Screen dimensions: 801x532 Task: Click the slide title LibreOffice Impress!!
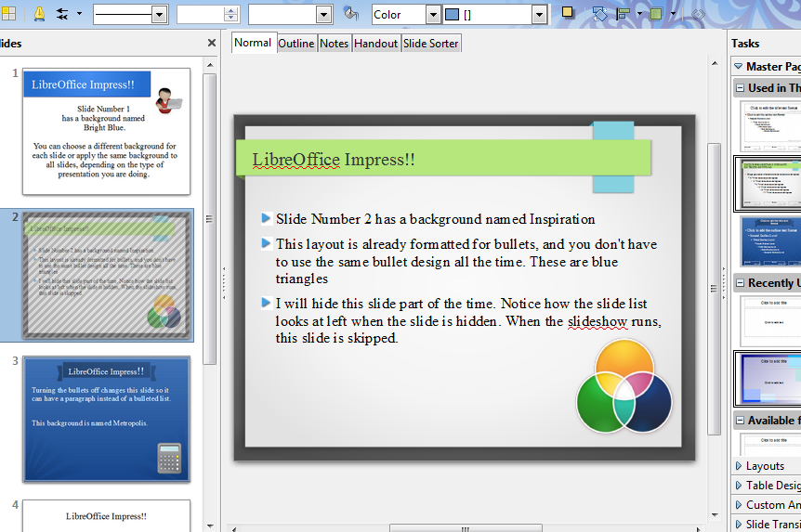tap(334, 160)
